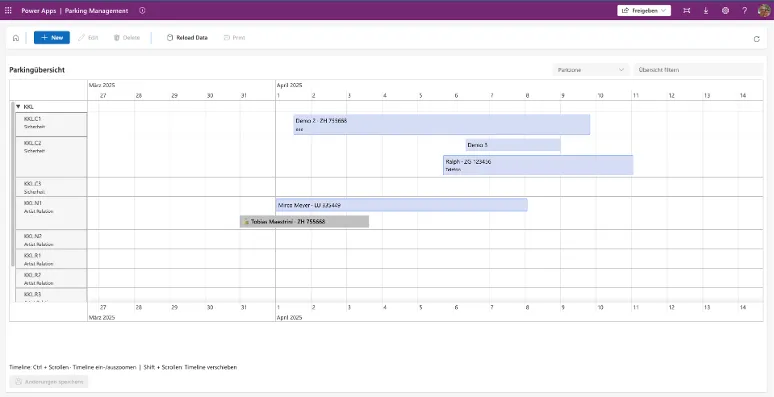This screenshot has width=774, height=397.
Task: Select the KKL.C1 parking row
Action: [x=51, y=124]
